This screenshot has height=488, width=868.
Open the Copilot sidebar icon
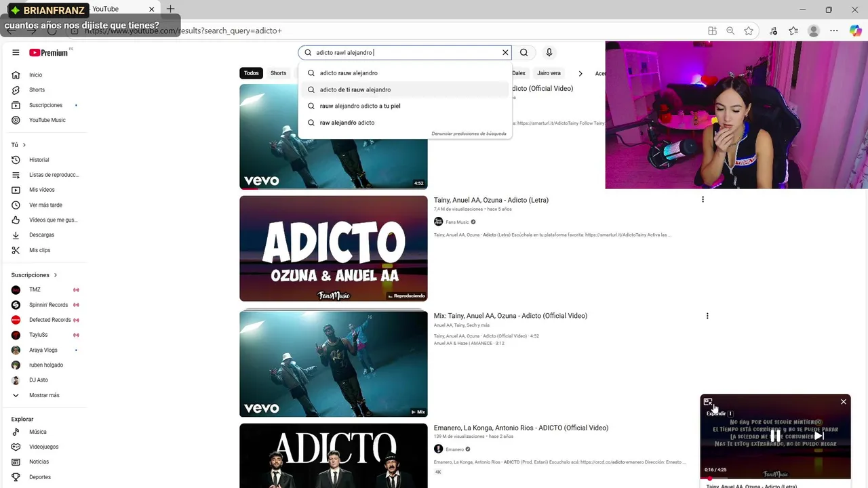pos(855,30)
